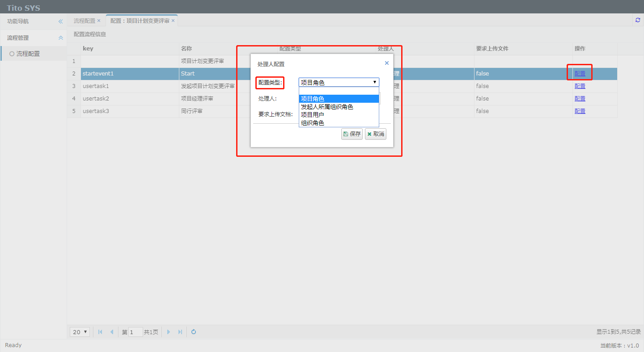The height and width of the screenshot is (352, 644).
Task: Select 发起人所属组织角色 from the list
Action: tap(327, 107)
